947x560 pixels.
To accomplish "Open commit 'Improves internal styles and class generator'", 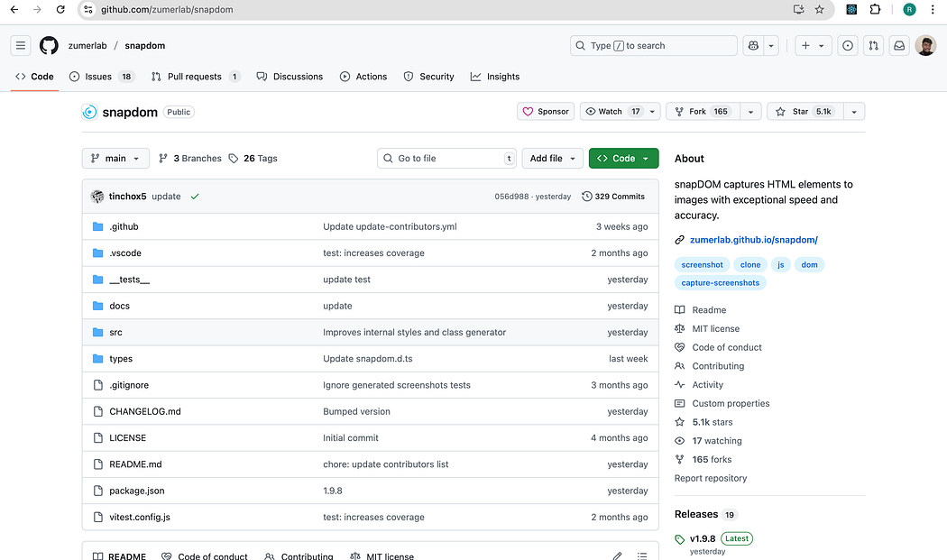I will [414, 332].
